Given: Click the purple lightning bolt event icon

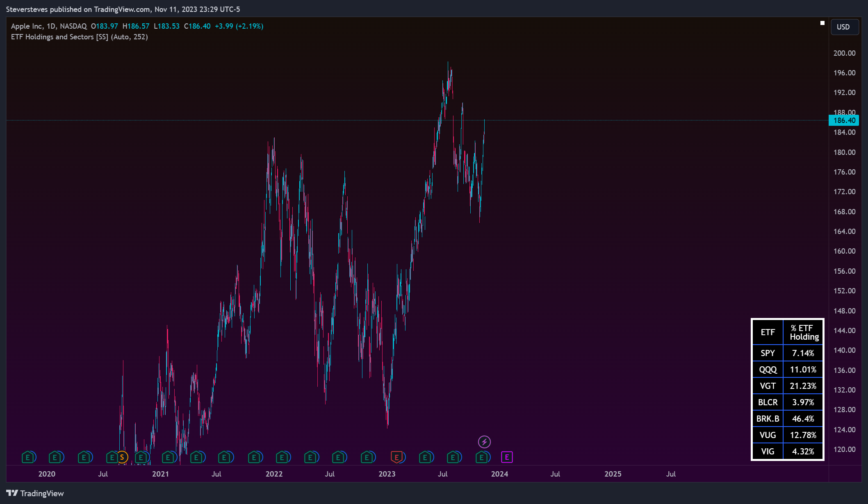Looking at the screenshot, I should pyautogui.click(x=485, y=442).
